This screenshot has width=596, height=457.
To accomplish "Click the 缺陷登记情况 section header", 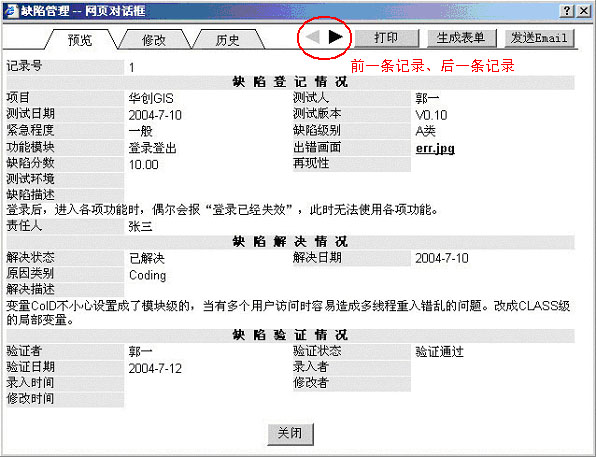I will click(x=290, y=82).
